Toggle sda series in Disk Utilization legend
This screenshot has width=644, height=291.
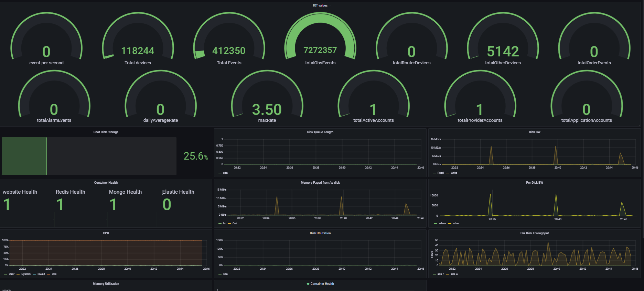click(x=225, y=274)
